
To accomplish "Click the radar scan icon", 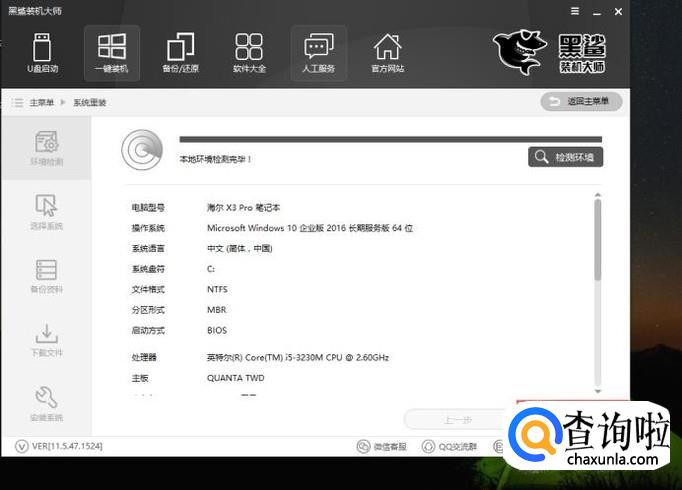I will click(x=142, y=150).
